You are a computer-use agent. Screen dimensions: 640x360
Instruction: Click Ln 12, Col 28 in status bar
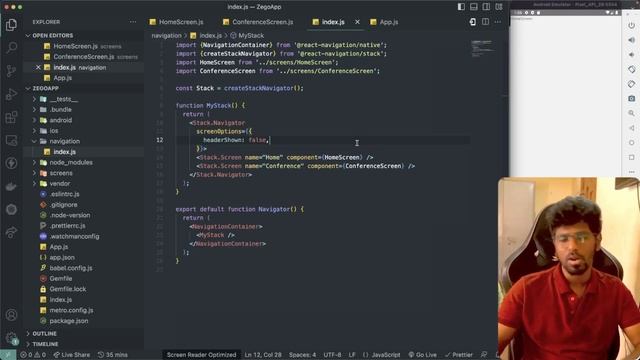coord(263,355)
